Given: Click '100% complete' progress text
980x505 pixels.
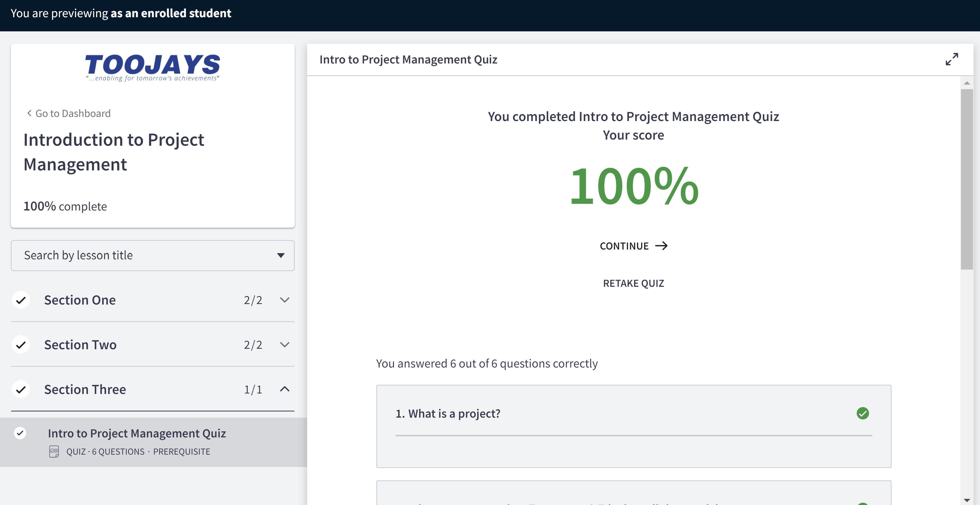Looking at the screenshot, I should click(x=65, y=206).
